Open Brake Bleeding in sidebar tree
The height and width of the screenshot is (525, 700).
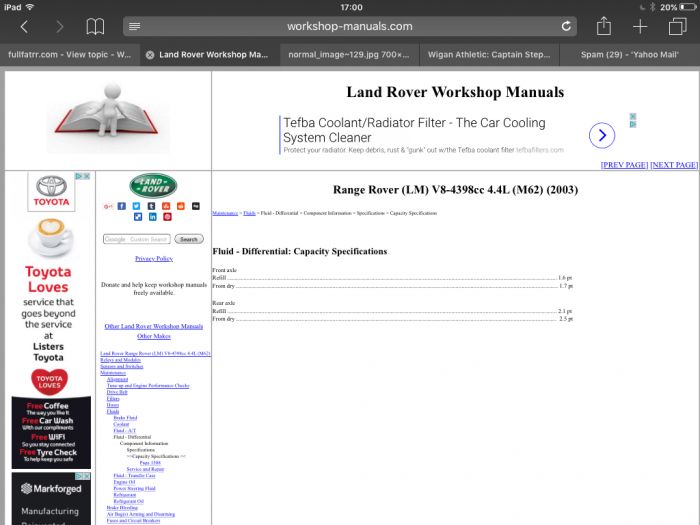122,508
